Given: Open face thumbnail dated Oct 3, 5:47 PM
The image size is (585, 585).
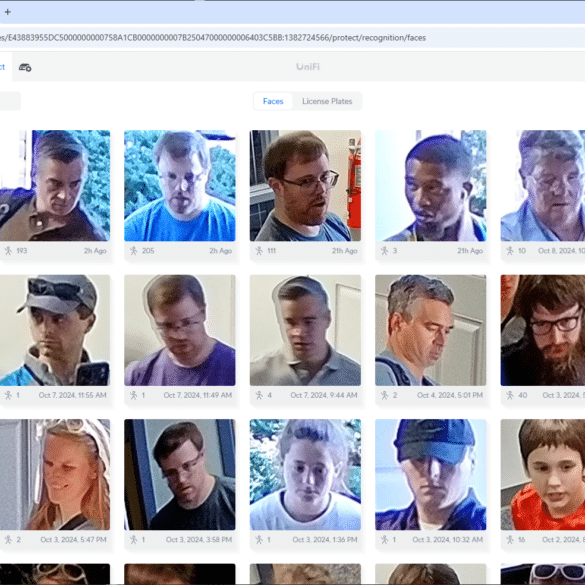Looking at the screenshot, I should click(55, 475).
